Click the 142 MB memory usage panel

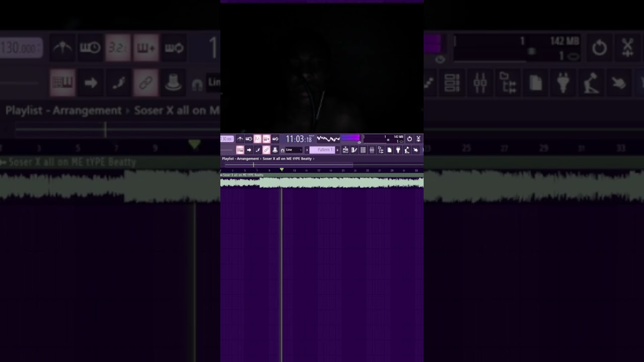(x=384, y=139)
